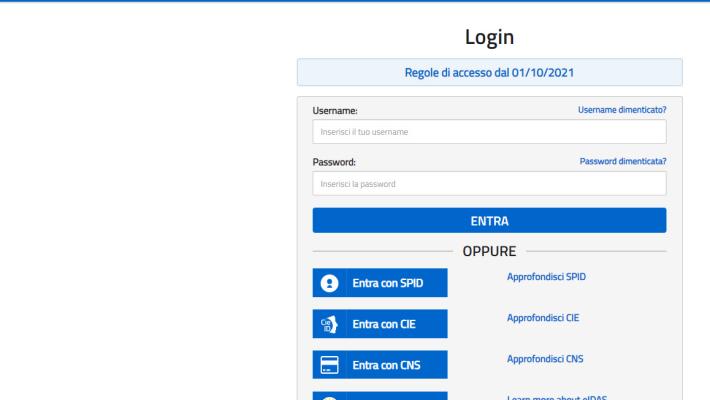
Task: Focus the Username input field
Action: click(489, 131)
